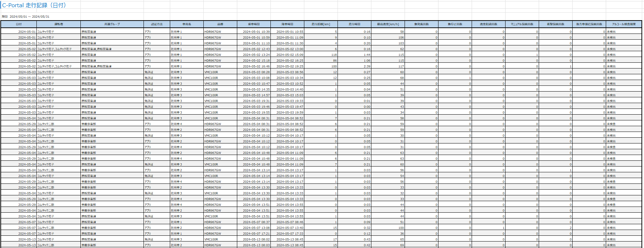
Task: Select drop-off time cell 2024-05-02 15:09
Action: tap(287, 55)
